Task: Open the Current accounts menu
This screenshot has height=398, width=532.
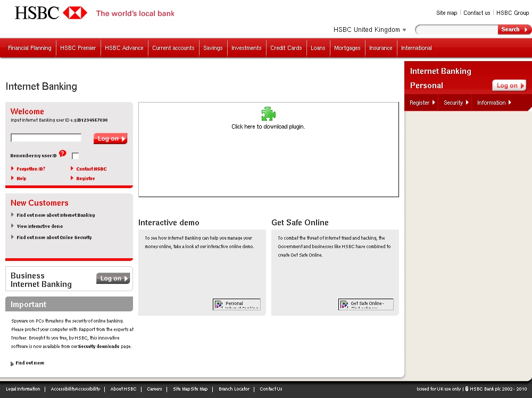Action: coord(173,48)
